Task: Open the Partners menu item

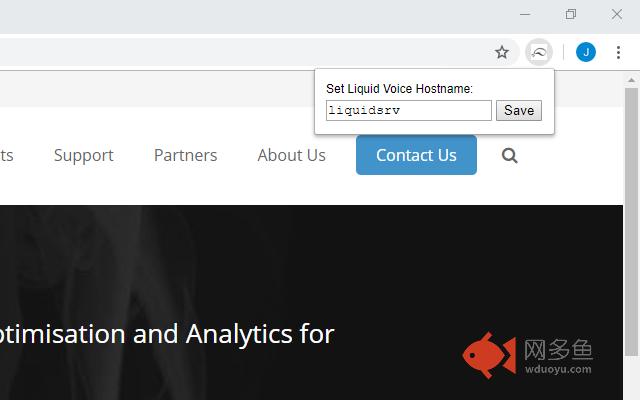Action: point(185,155)
